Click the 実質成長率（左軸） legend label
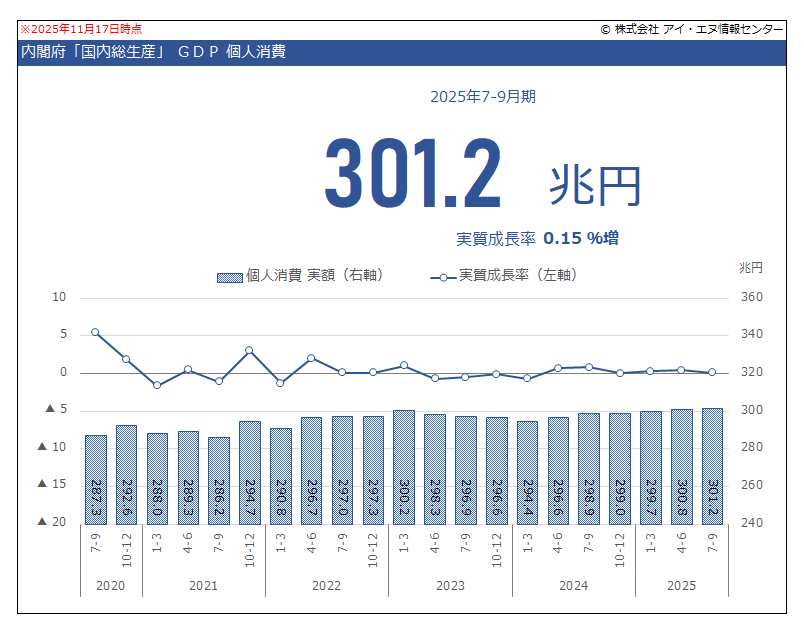804x634 pixels. (518, 276)
